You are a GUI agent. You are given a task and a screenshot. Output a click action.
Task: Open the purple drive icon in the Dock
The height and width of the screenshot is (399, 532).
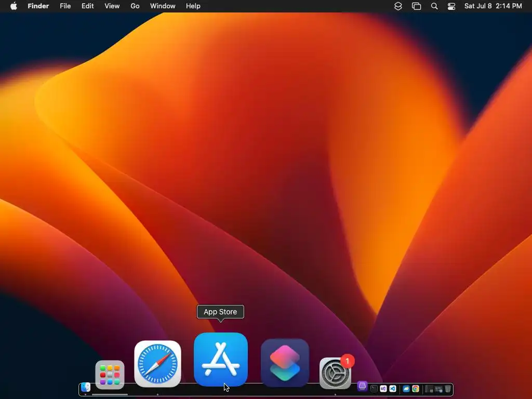pos(362,386)
